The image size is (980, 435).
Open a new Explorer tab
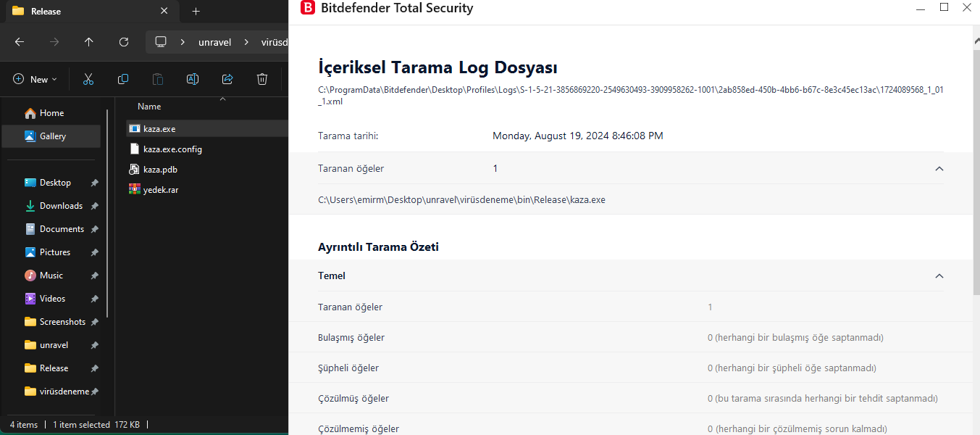click(196, 11)
